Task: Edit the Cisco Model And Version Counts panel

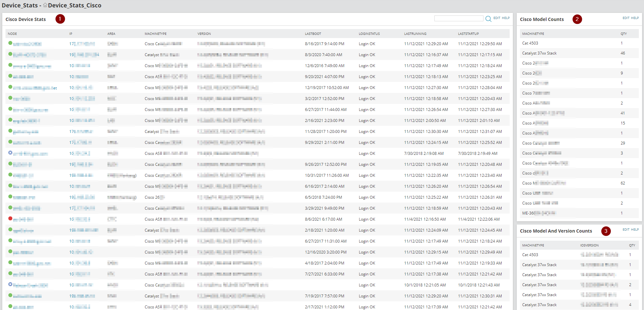Action: tap(626, 230)
